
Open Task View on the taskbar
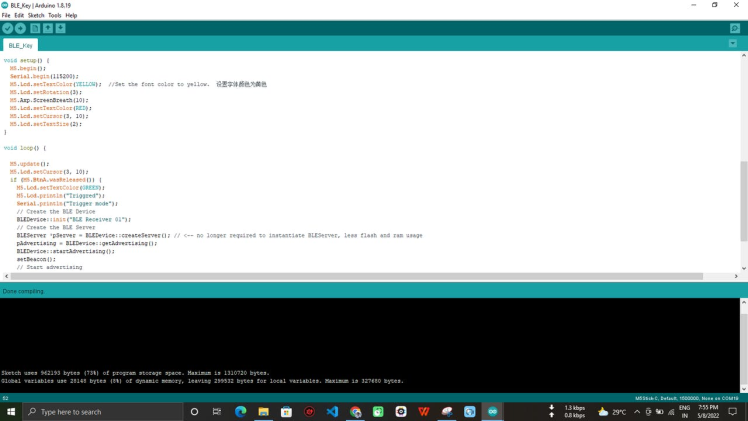[x=217, y=411]
